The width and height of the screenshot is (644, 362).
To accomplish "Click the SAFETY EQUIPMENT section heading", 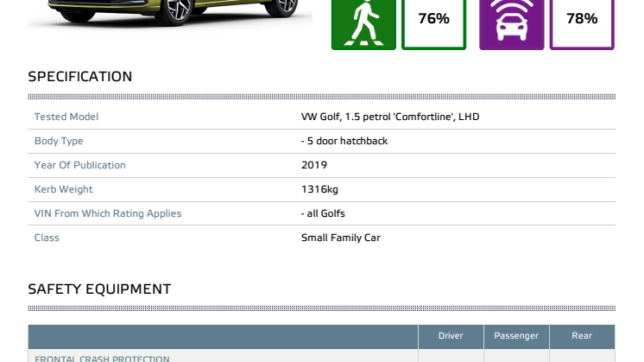I will (x=99, y=289).
